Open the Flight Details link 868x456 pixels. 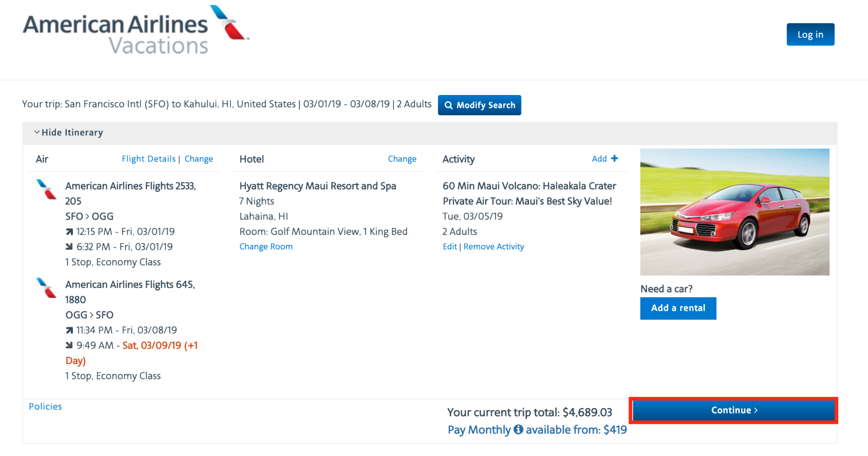coord(148,158)
